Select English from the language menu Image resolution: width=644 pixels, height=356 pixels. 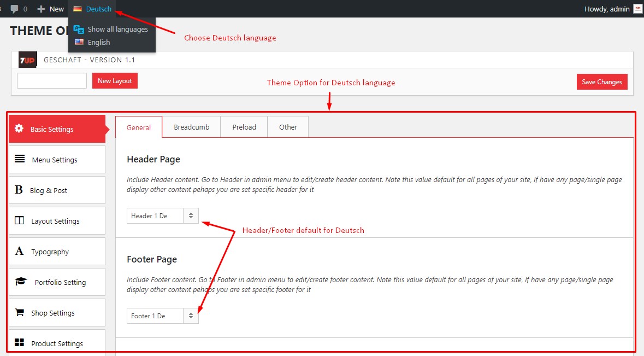[x=98, y=42]
